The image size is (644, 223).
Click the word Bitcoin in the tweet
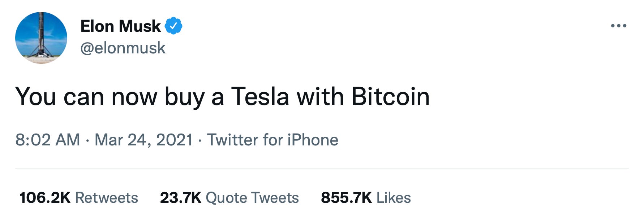point(390,97)
